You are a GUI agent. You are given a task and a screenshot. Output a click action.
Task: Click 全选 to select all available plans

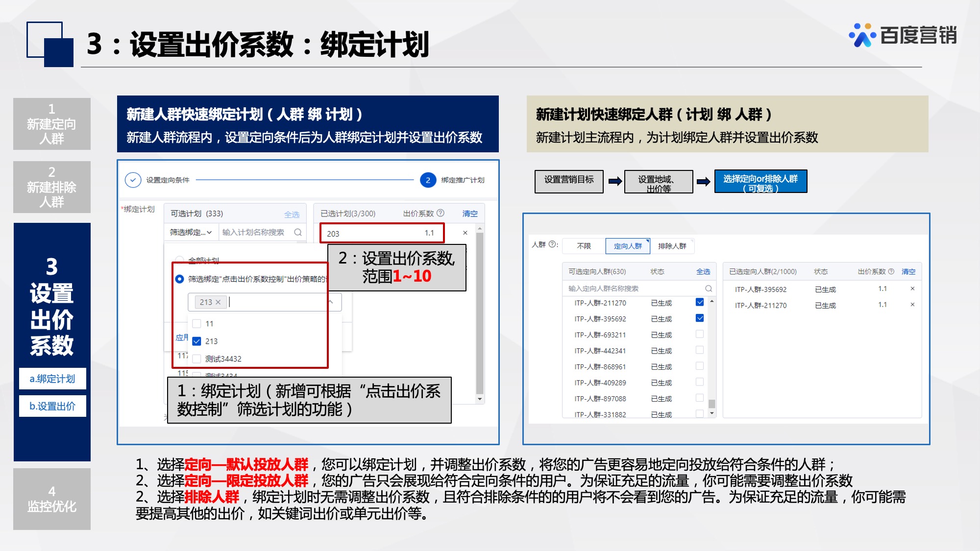(x=293, y=215)
